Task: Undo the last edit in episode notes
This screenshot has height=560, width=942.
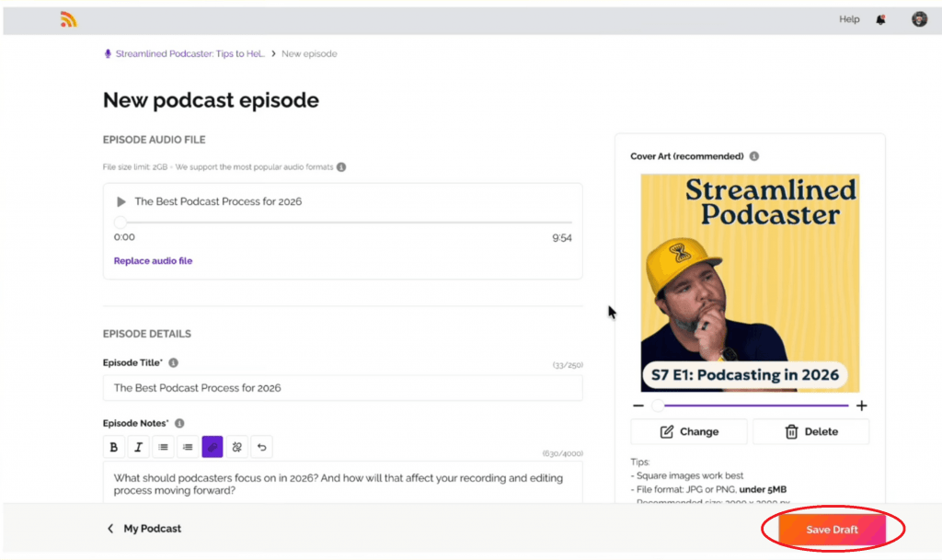Action: [260, 447]
